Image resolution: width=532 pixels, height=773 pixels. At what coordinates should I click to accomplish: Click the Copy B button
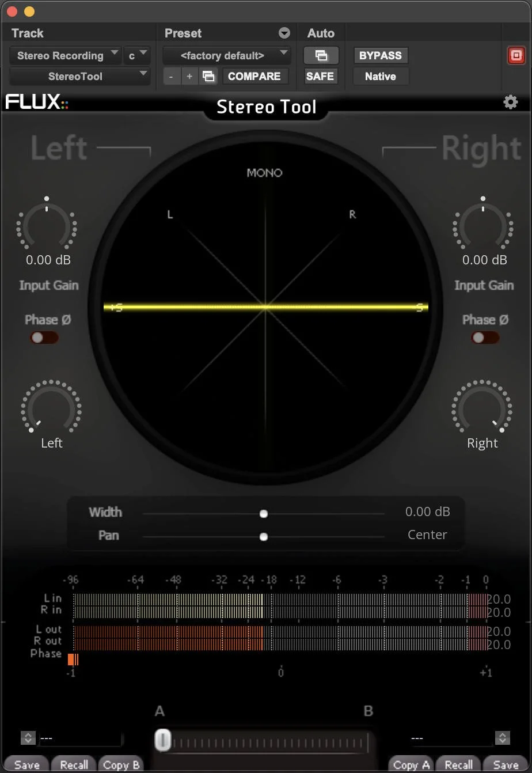click(x=121, y=764)
